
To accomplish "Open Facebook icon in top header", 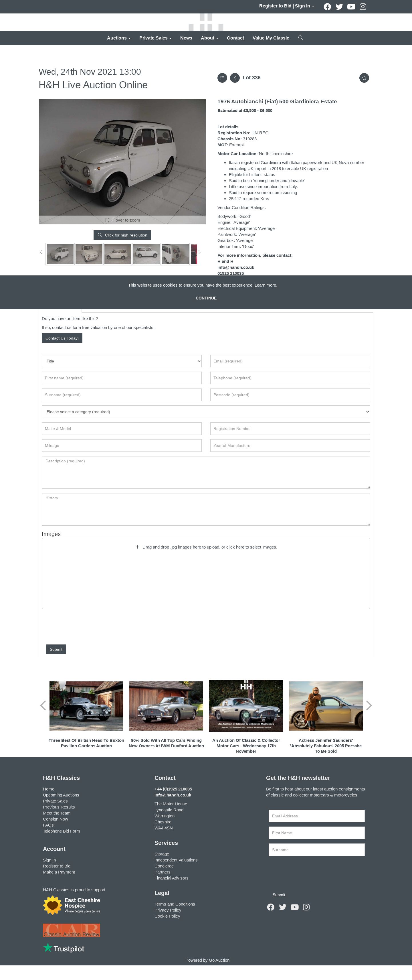I will (x=327, y=7).
